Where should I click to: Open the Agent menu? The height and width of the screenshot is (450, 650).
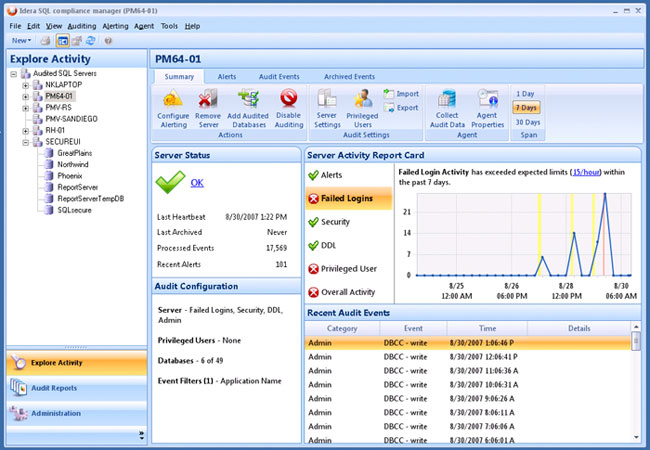pos(144,26)
